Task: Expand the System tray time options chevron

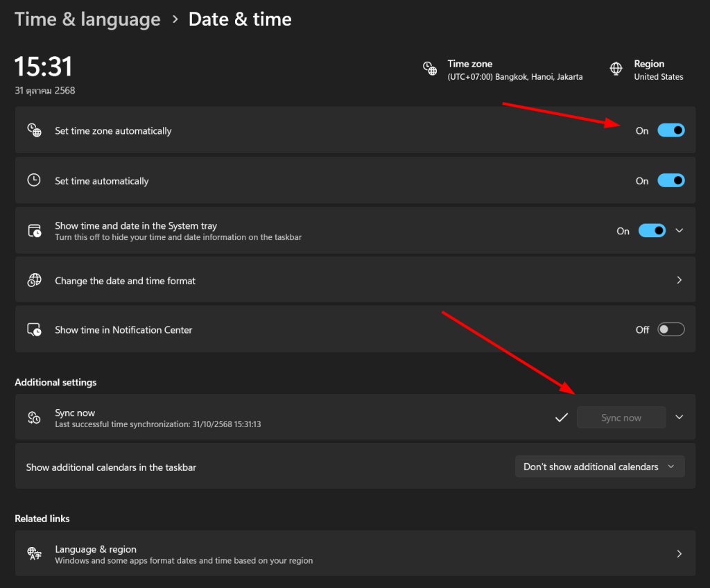Action: 679,231
